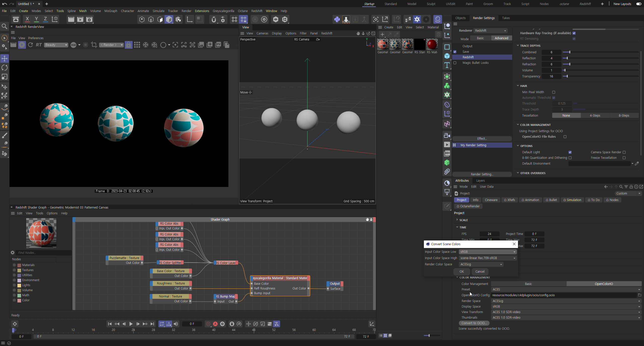Screen dimensions: 644x346
Task: Toggle the Save render setting checkbox
Action: coord(455,52)
